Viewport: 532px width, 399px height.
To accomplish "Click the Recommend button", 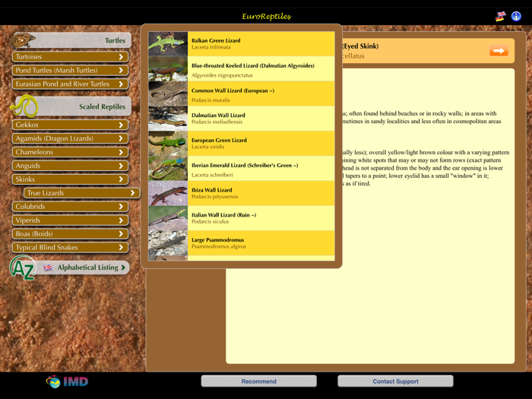I will click(x=259, y=381).
